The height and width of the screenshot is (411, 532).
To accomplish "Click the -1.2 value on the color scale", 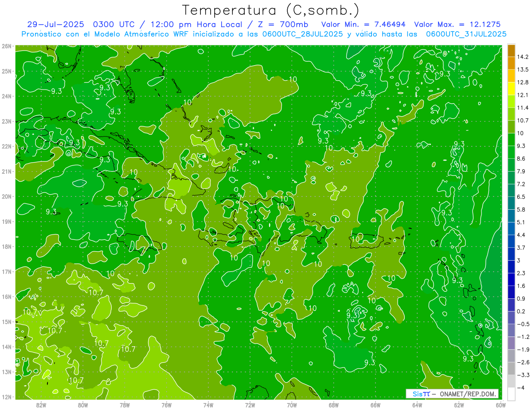I will tap(523, 337).
